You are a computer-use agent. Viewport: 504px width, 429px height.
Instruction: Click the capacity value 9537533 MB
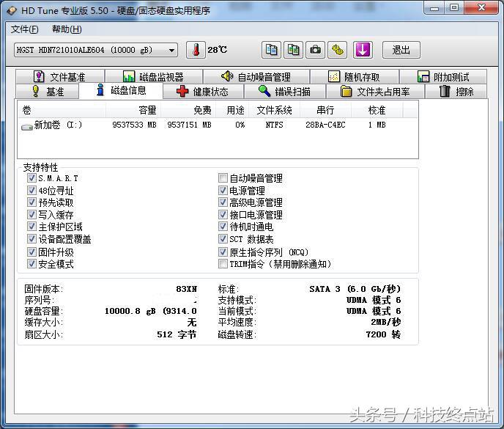pyautogui.click(x=134, y=125)
